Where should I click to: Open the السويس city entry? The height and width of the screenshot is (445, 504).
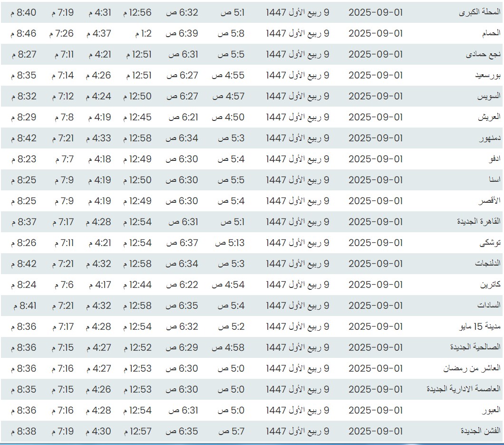[488, 97]
